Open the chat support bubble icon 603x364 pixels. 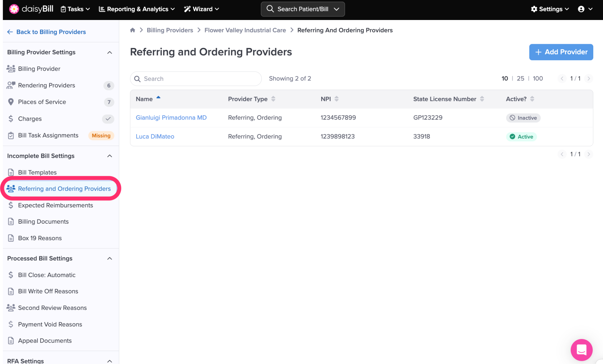point(581,350)
